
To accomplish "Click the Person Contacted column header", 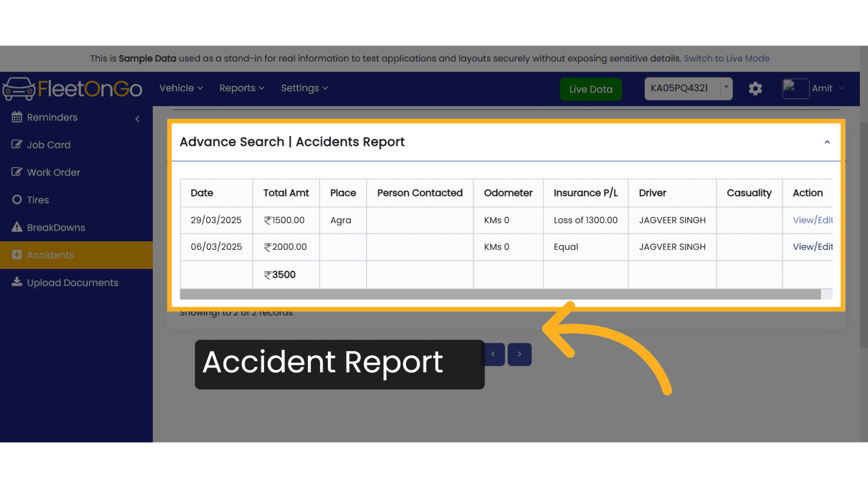I will [x=420, y=193].
